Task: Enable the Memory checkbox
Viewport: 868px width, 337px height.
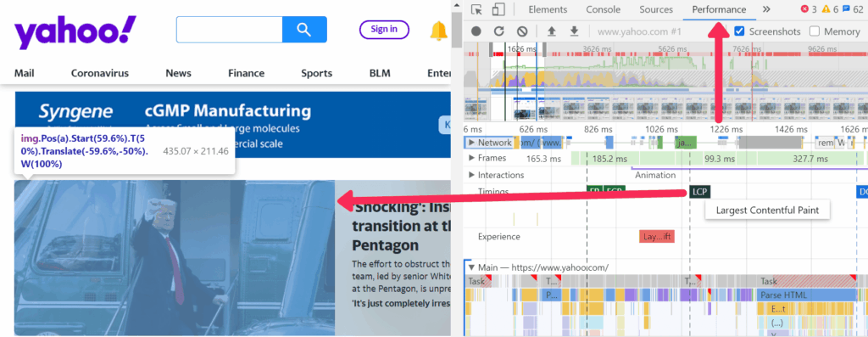Action: [815, 31]
